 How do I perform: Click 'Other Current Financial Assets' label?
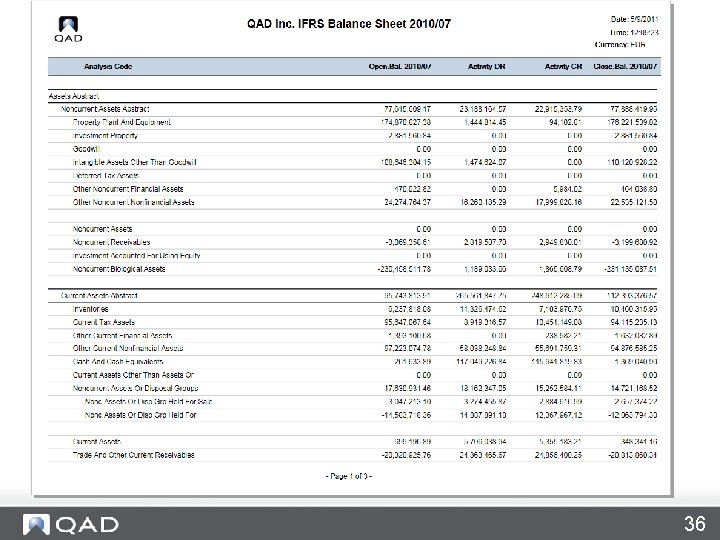123,336
